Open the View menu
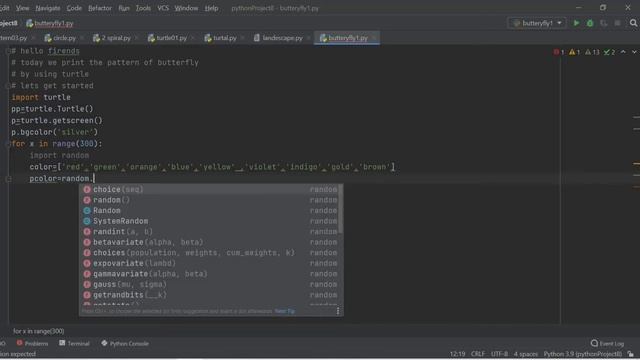 point(22,8)
